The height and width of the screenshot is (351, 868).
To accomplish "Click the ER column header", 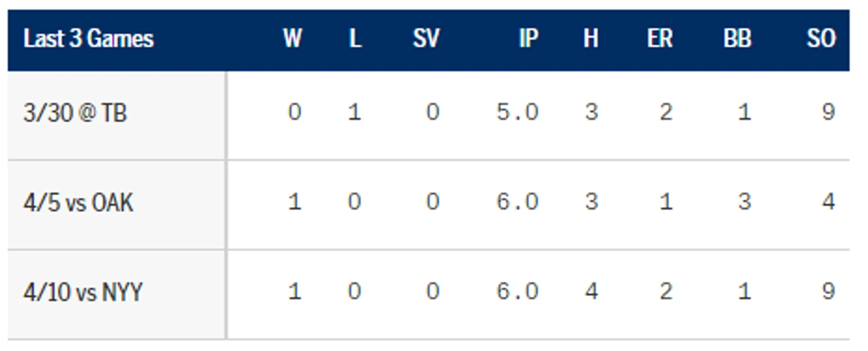I will coord(660,39).
